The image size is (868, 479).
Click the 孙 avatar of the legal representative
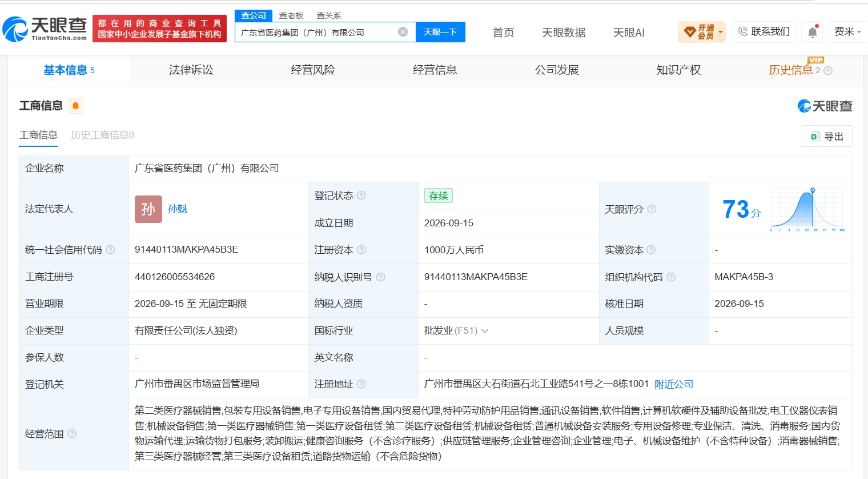tap(148, 209)
